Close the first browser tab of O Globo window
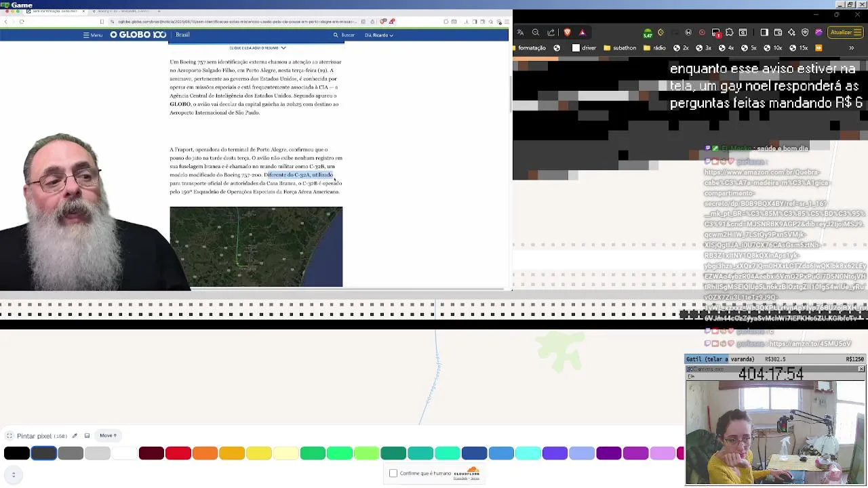868x488 pixels. [x=83, y=12]
